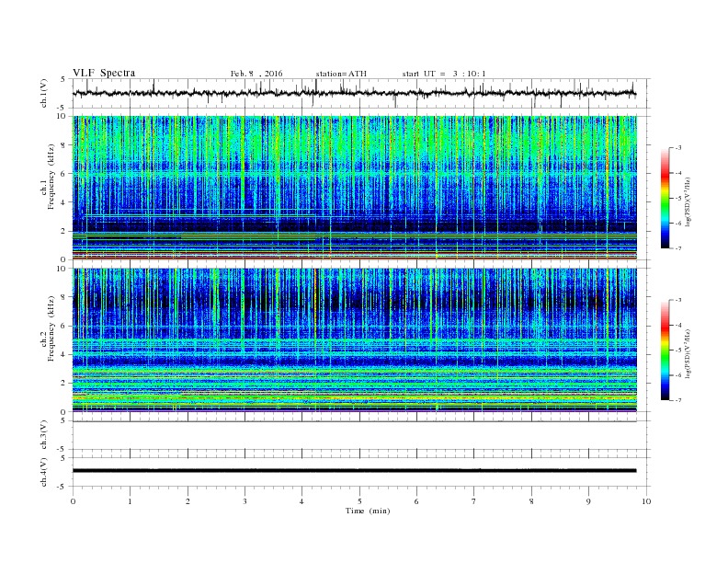This screenshot has height=563, width=728.
Task: Click the log(PSD) label beside upper colorbar
Action: tap(688, 201)
